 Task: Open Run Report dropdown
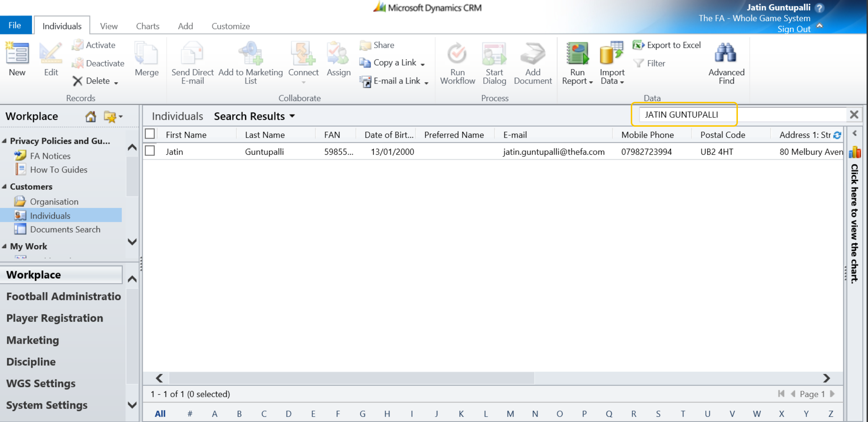click(x=591, y=82)
